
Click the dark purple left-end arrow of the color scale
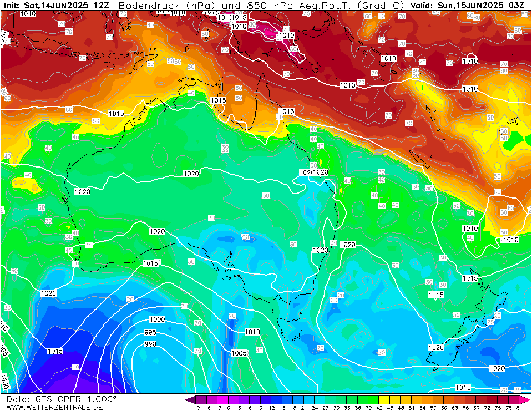click(191, 400)
